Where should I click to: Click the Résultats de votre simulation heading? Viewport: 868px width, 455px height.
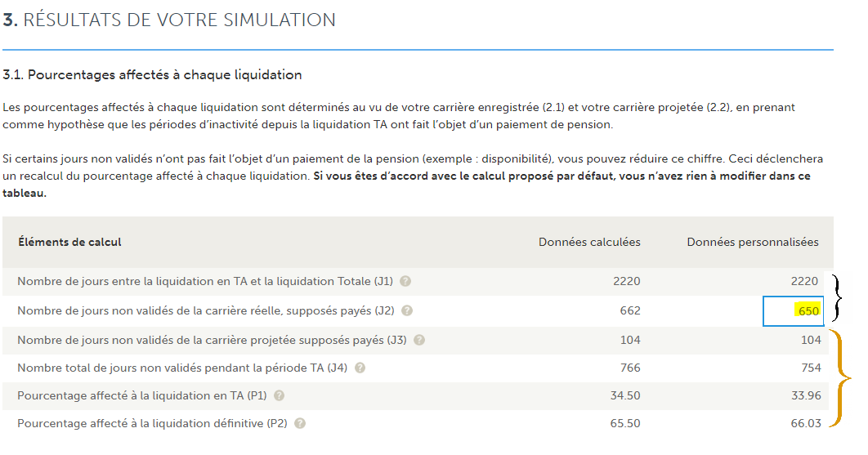click(169, 20)
